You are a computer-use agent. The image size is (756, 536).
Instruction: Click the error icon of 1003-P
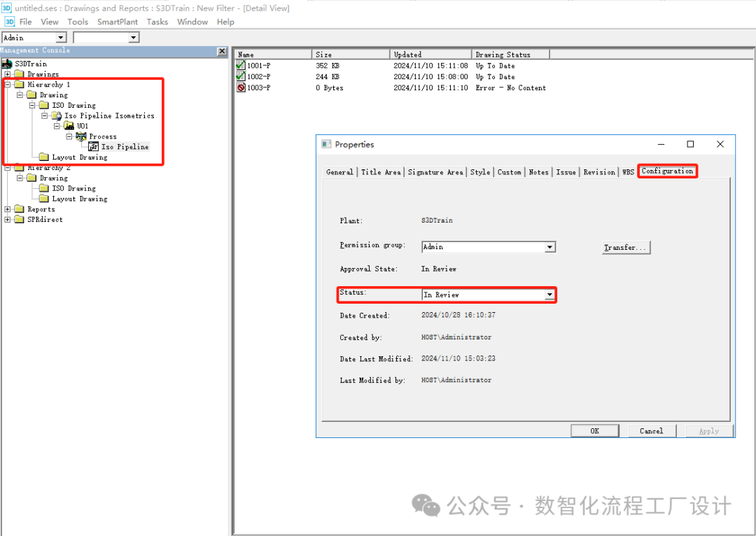point(241,87)
